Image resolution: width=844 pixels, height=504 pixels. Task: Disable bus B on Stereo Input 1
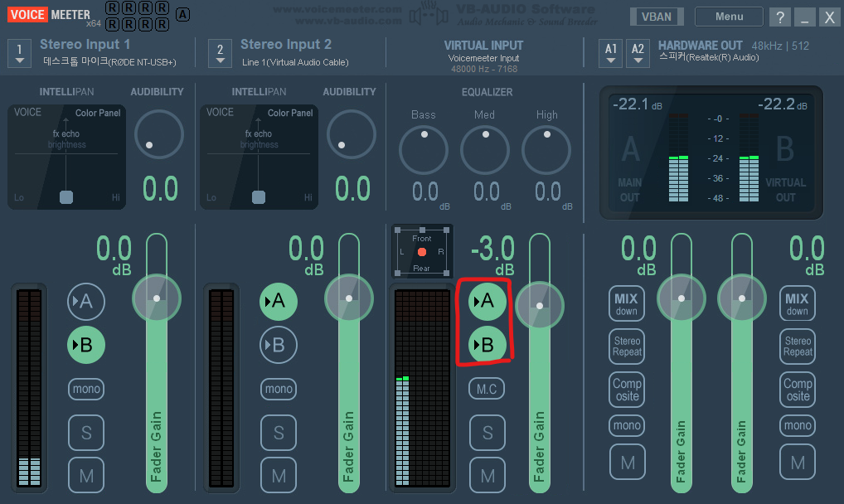[x=86, y=345]
